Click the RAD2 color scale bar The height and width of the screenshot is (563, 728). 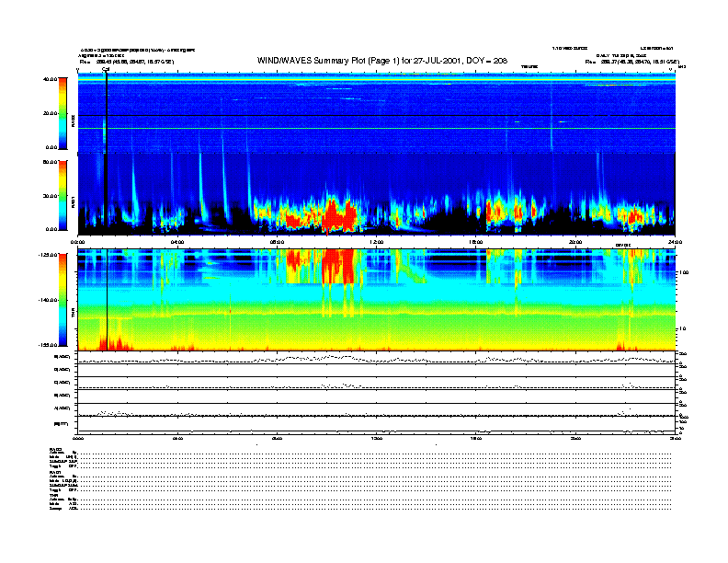point(63,113)
